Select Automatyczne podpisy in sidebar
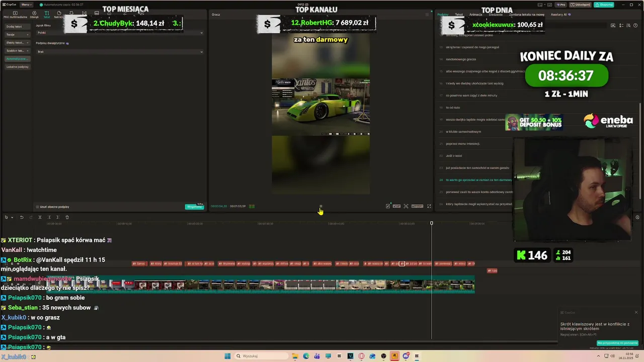644x362 pixels. pos(17,59)
